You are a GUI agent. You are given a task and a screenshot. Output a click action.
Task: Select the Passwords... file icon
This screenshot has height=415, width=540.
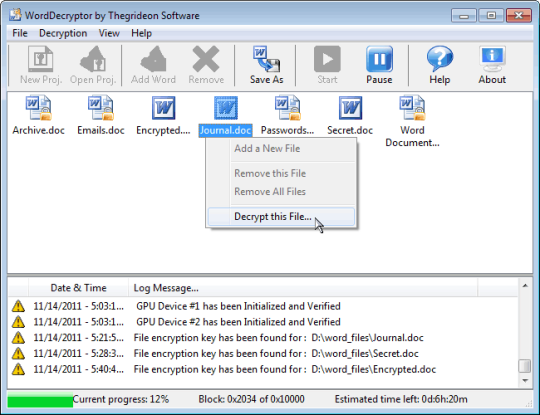pos(288,108)
